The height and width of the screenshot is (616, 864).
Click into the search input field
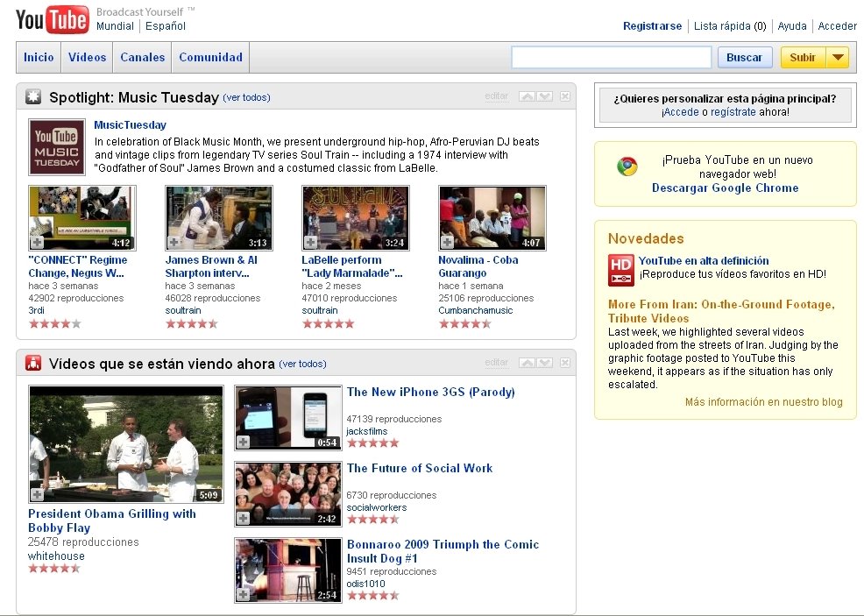pos(611,58)
